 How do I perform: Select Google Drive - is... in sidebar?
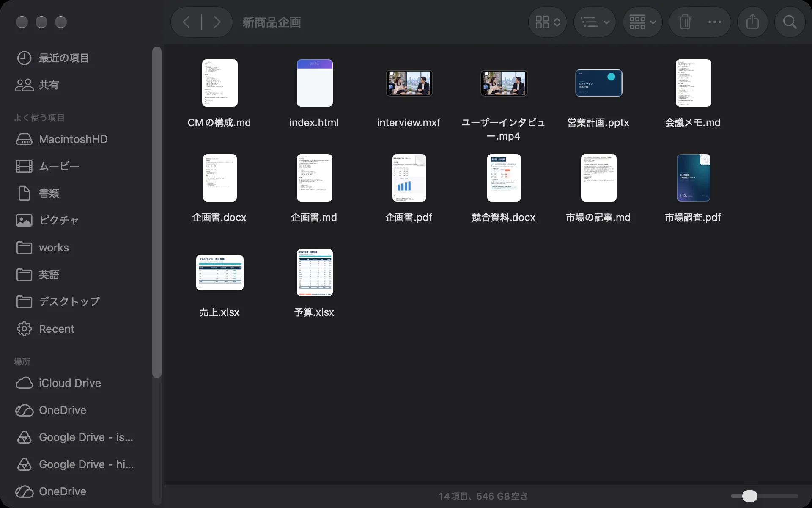coord(76,437)
